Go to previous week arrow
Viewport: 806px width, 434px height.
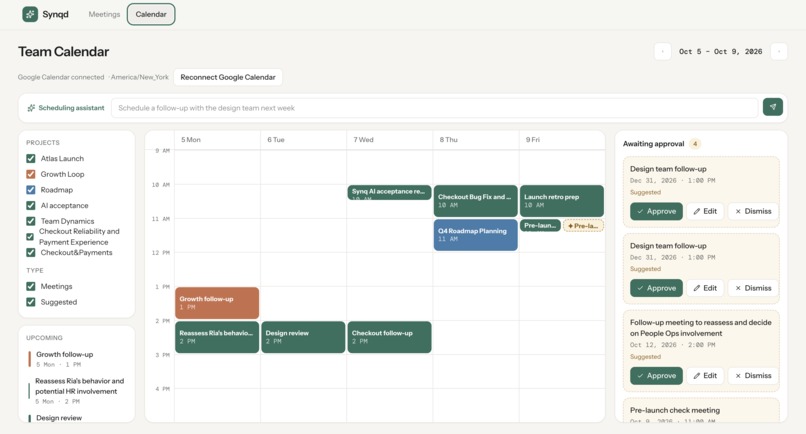(x=663, y=51)
